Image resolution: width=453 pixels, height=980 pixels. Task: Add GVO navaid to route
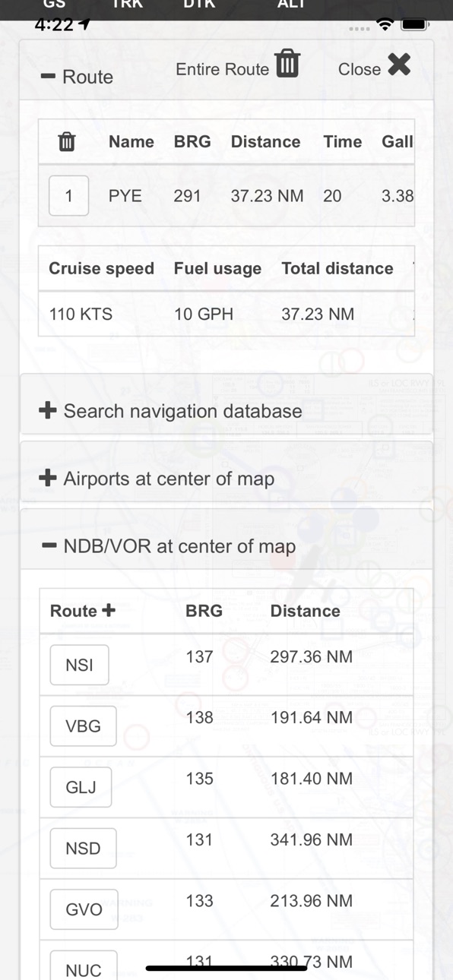[x=84, y=909]
